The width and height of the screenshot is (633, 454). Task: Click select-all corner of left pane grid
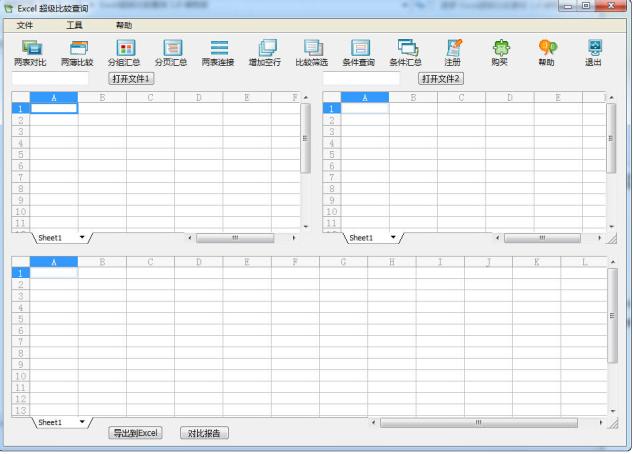tap(21, 97)
